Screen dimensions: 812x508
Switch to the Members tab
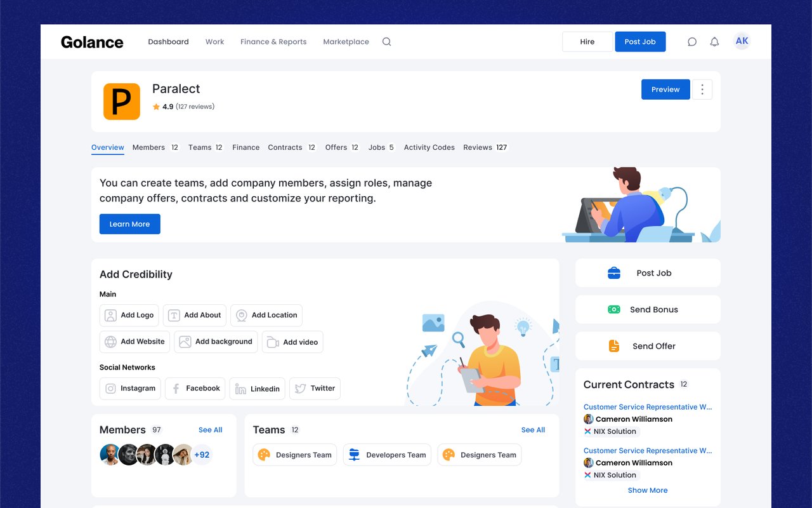click(155, 147)
